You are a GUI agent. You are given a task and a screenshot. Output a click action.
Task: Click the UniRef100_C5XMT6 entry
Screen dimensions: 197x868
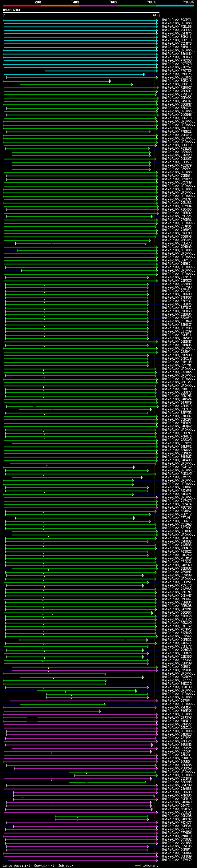point(177,43)
